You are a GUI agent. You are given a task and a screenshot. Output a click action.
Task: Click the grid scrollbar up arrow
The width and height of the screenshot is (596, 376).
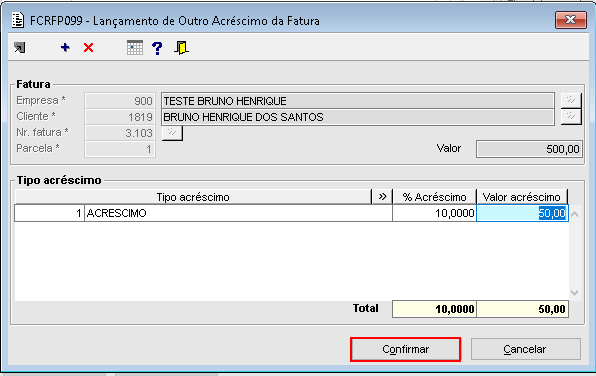coord(575,214)
